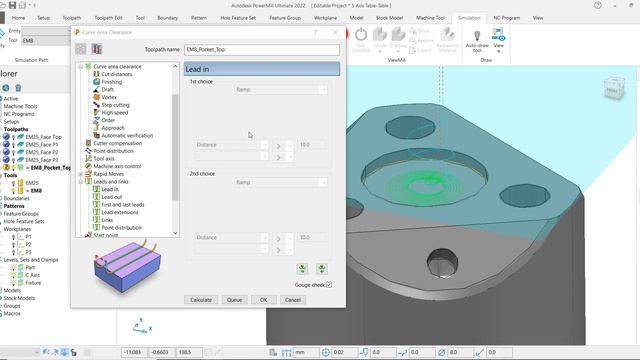Click the save icon in title bar
Viewport: 640px width, 360px height.
pos(12,5)
